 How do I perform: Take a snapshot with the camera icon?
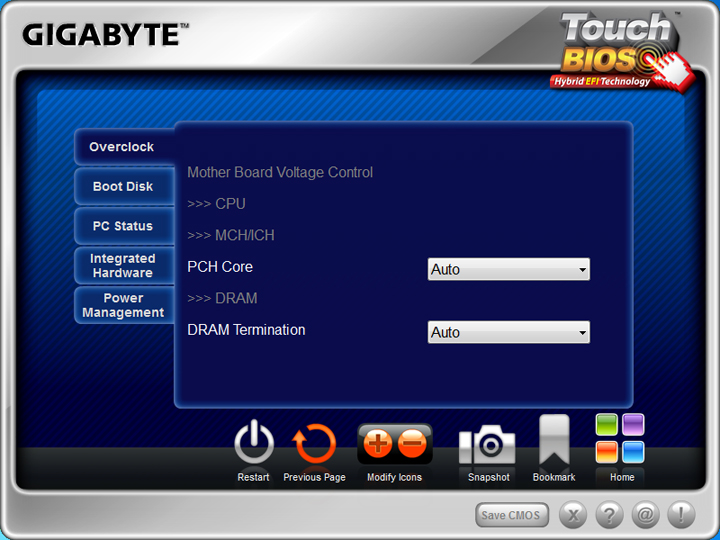(487, 445)
